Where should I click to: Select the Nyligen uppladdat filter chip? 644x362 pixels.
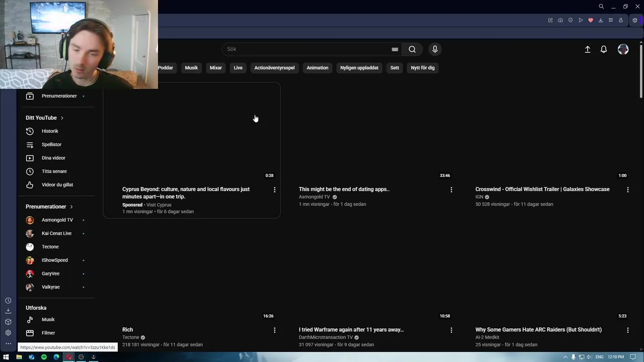359,68
